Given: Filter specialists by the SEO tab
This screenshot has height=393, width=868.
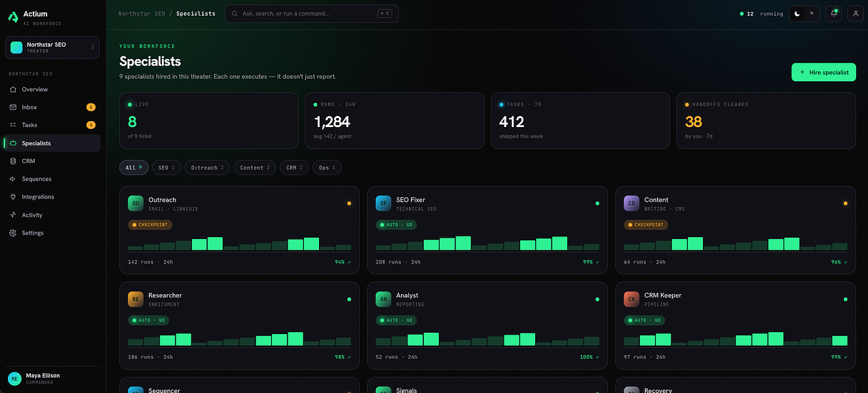Looking at the screenshot, I should point(167,168).
